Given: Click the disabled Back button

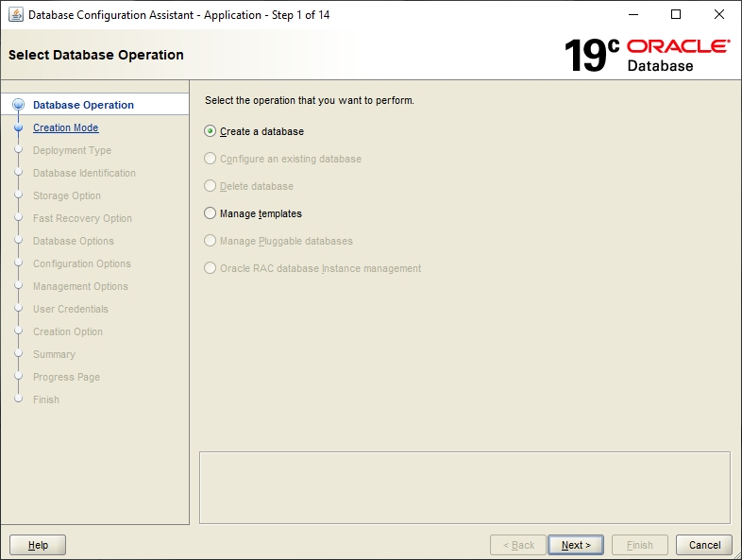Looking at the screenshot, I should (x=518, y=545).
